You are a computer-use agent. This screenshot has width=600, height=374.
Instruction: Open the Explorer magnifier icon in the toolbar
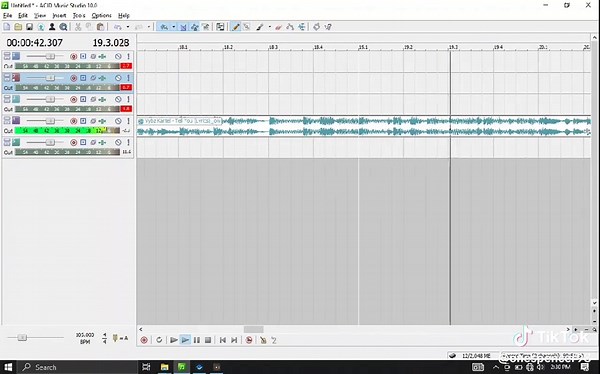tap(63, 27)
